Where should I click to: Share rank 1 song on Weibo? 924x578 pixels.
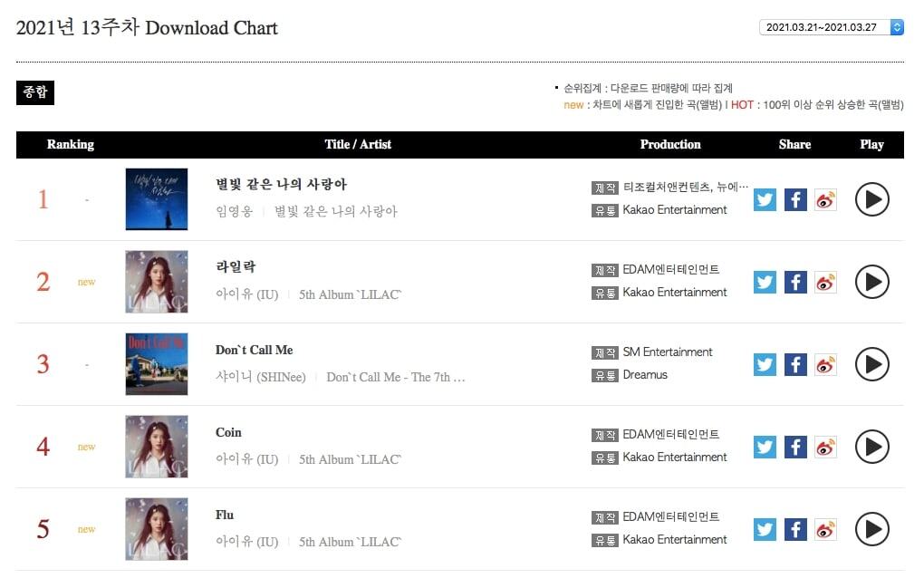825,199
